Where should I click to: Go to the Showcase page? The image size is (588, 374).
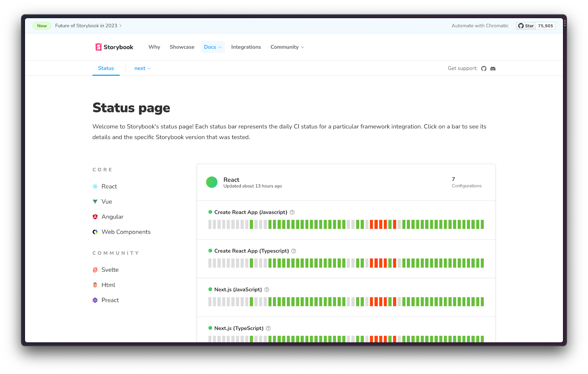tap(182, 47)
